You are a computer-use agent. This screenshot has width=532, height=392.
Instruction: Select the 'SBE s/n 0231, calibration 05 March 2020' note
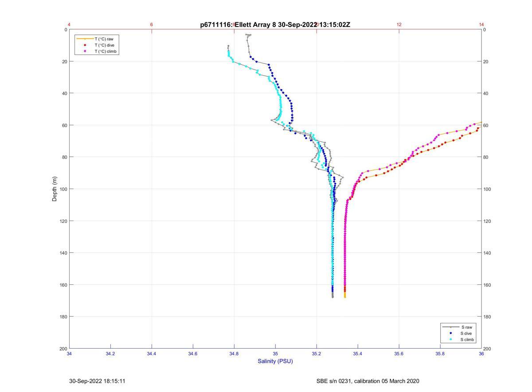click(x=368, y=381)
